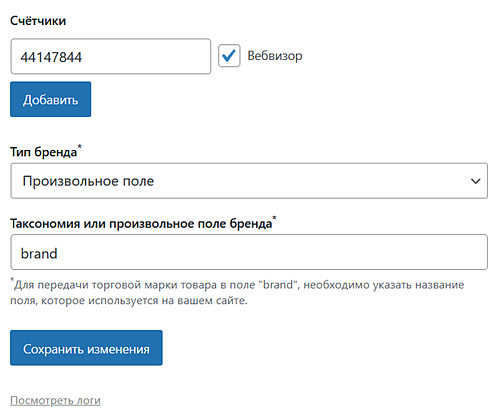Click the asterisk at the start of the footnote

point(12,280)
